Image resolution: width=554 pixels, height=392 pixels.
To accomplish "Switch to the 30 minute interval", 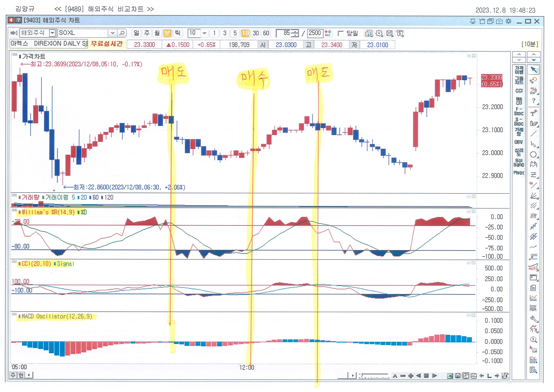I will click(256, 33).
